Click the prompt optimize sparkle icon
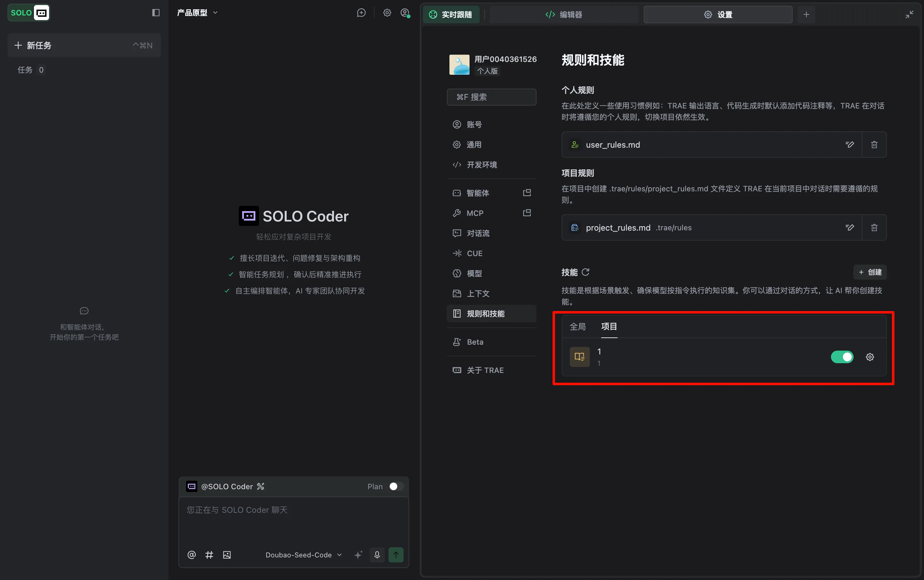Viewport: 924px width, 580px height. (358, 555)
